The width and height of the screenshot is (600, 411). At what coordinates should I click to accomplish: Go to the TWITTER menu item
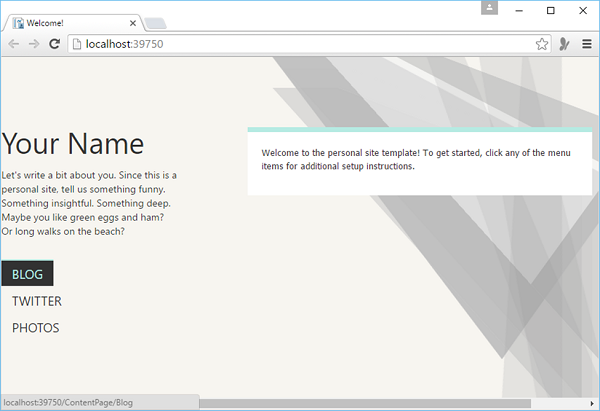(x=37, y=301)
